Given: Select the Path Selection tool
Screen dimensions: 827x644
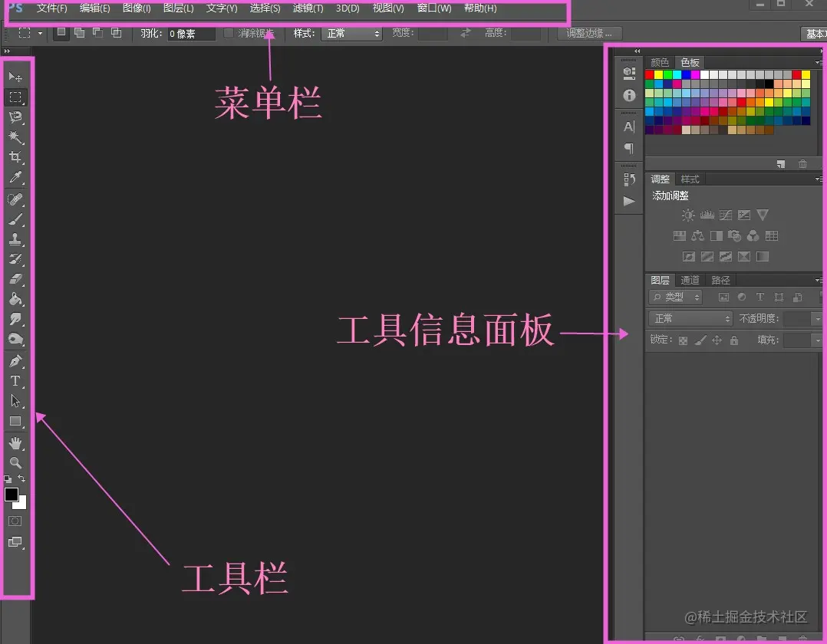Looking at the screenshot, I should 15,401.
